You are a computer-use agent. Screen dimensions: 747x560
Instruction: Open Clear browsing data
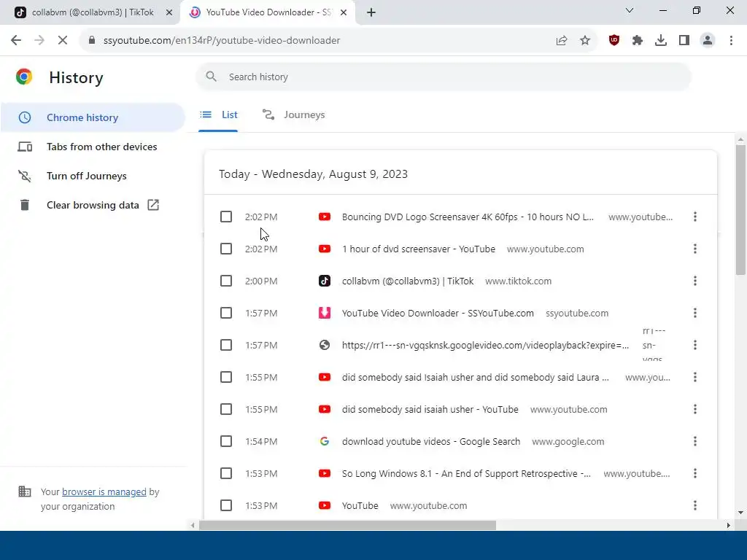coord(93,205)
